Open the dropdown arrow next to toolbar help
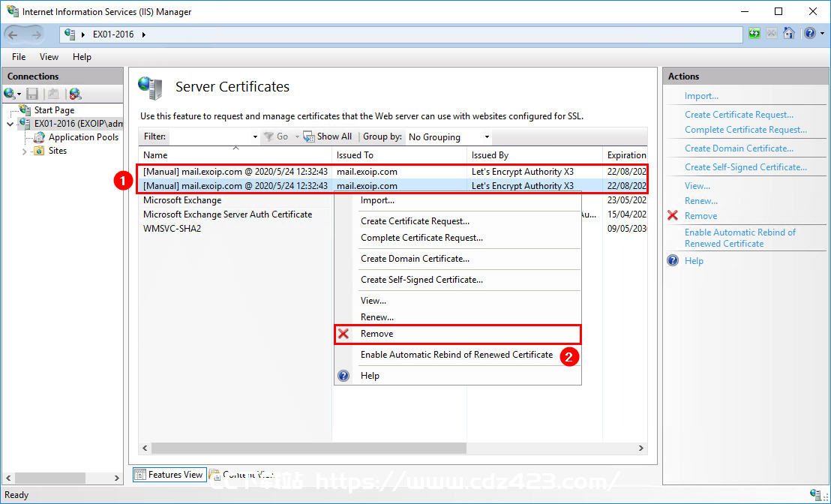This screenshot has height=504, width=831. coord(822,34)
